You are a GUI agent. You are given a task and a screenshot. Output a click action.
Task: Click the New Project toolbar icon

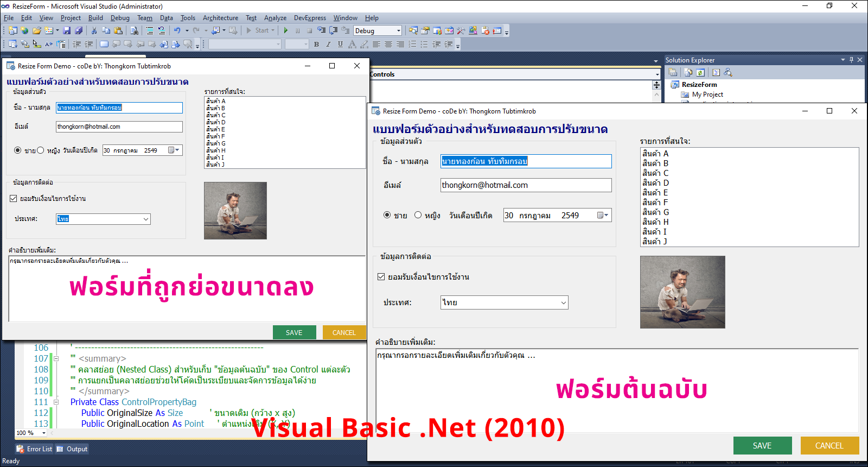point(13,30)
